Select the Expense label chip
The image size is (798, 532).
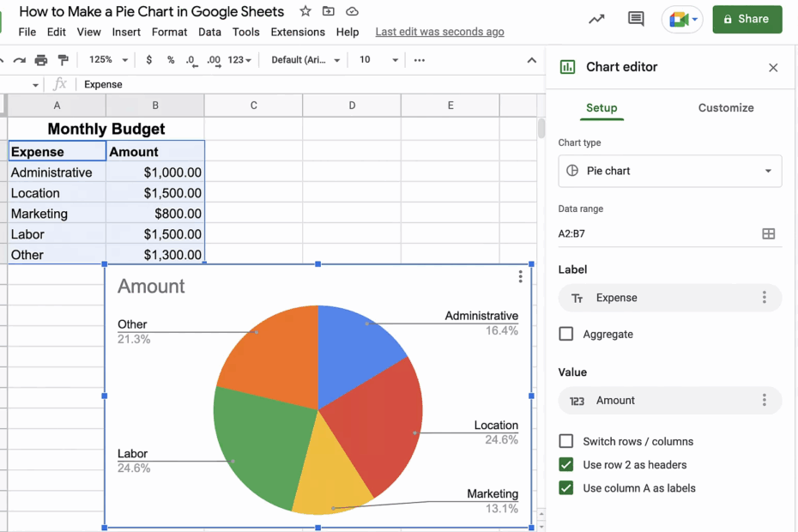670,297
